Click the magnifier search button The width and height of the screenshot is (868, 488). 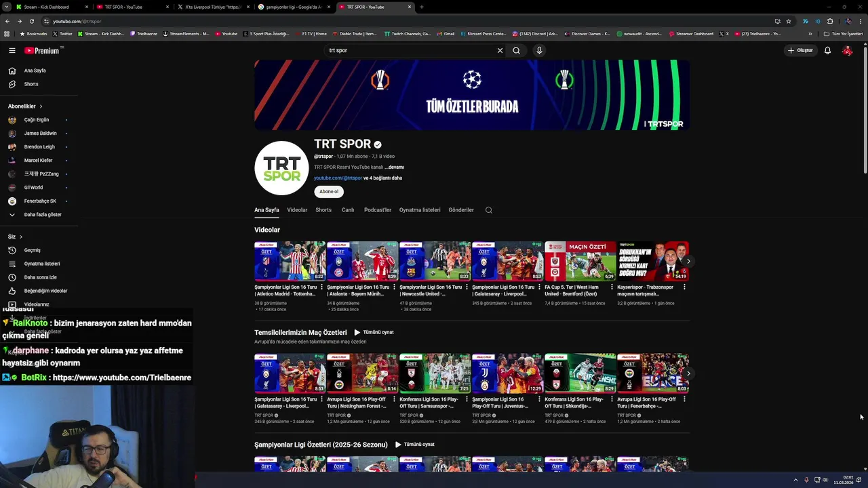point(516,50)
